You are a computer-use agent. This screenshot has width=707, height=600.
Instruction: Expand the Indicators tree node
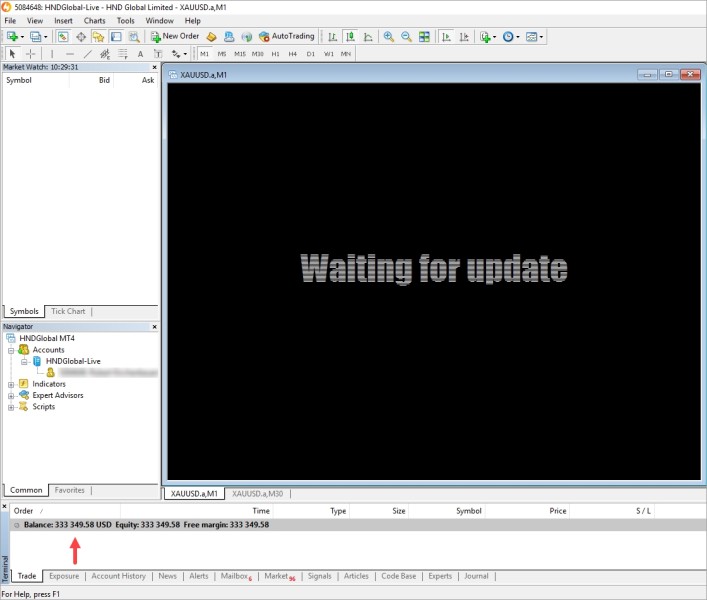pyautogui.click(x=11, y=385)
